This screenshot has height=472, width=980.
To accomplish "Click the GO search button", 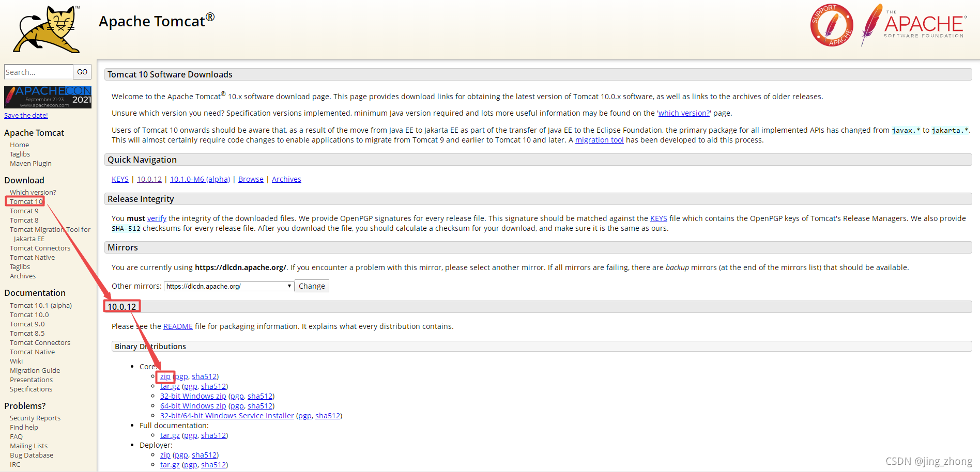I will tap(82, 72).
